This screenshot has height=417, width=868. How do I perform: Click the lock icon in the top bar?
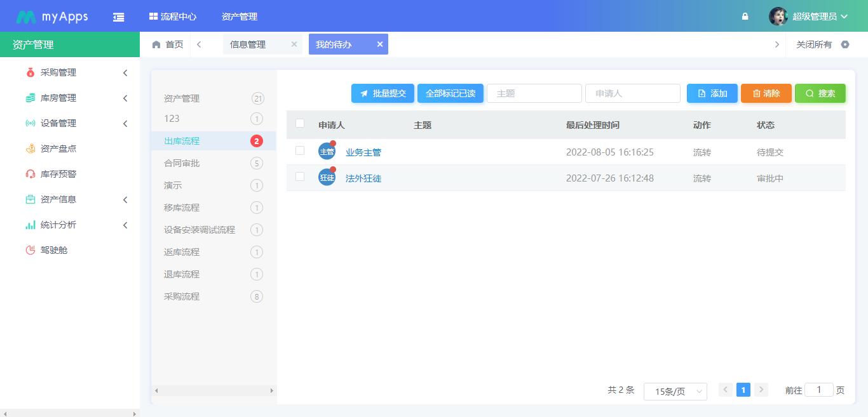(x=745, y=16)
